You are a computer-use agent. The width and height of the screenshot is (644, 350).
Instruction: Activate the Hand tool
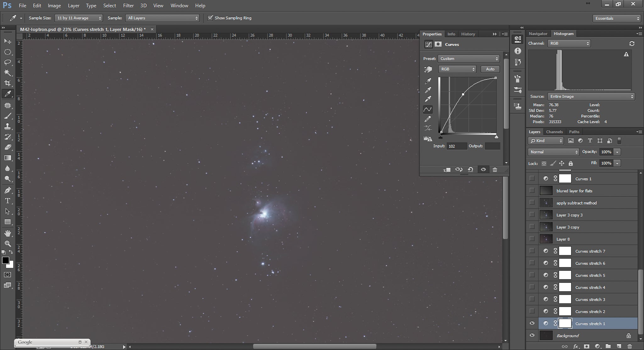coord(8,233)
